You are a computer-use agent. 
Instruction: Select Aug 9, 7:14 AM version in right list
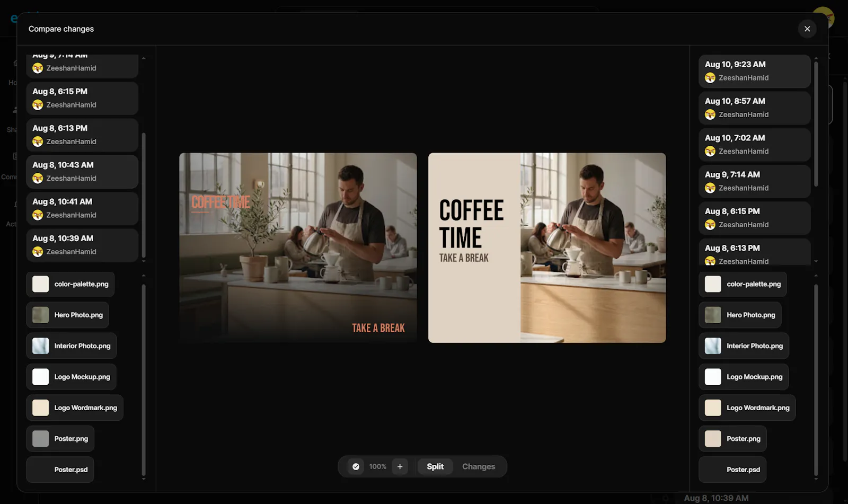[754, 181]
